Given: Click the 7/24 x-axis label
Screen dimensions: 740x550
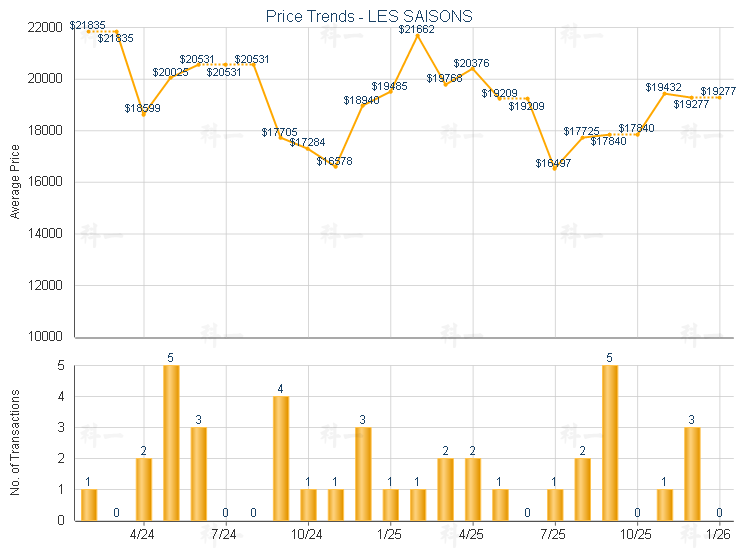Looking at the screenshot, I should (225, 536).
